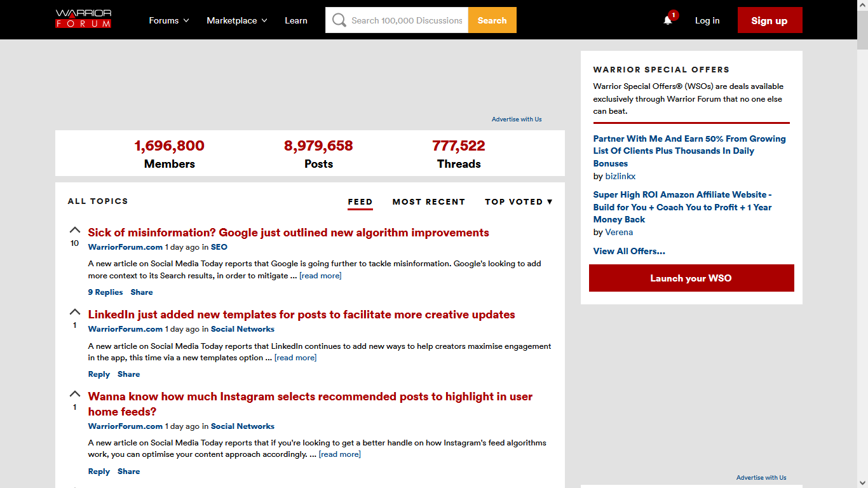Open View All Offers link
Viewport: 868px width, 488px height.
[x=629, y=251]
